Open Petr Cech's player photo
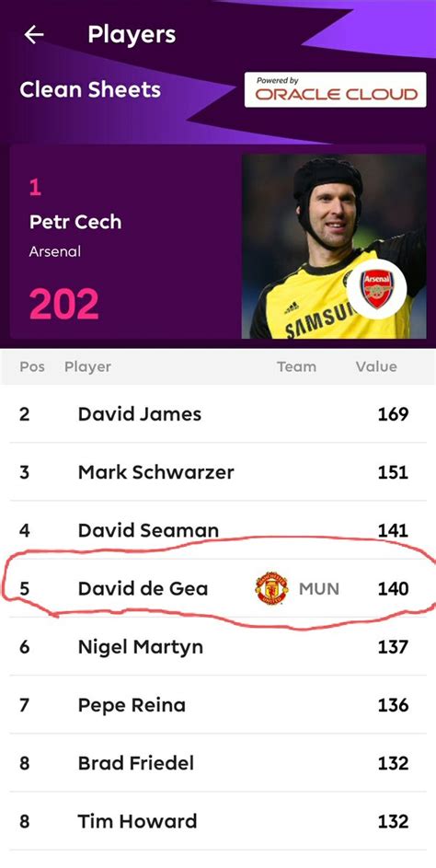 (334, 246)
